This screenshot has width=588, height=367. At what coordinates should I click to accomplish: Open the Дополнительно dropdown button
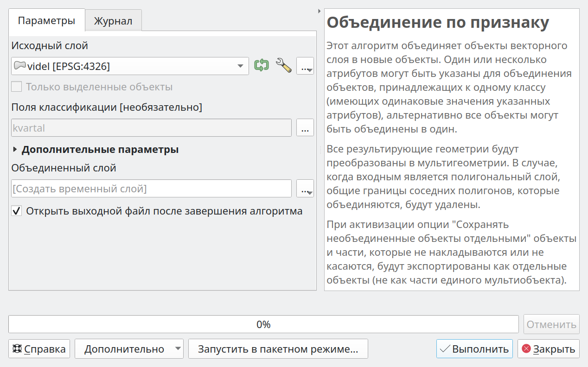(x=129, y=349)
